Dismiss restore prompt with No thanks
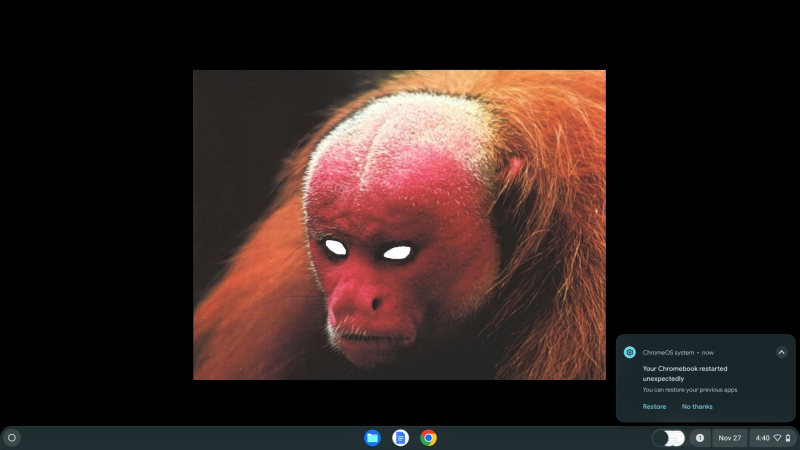This screenshot has height=450, width=800. pos(697,407)
